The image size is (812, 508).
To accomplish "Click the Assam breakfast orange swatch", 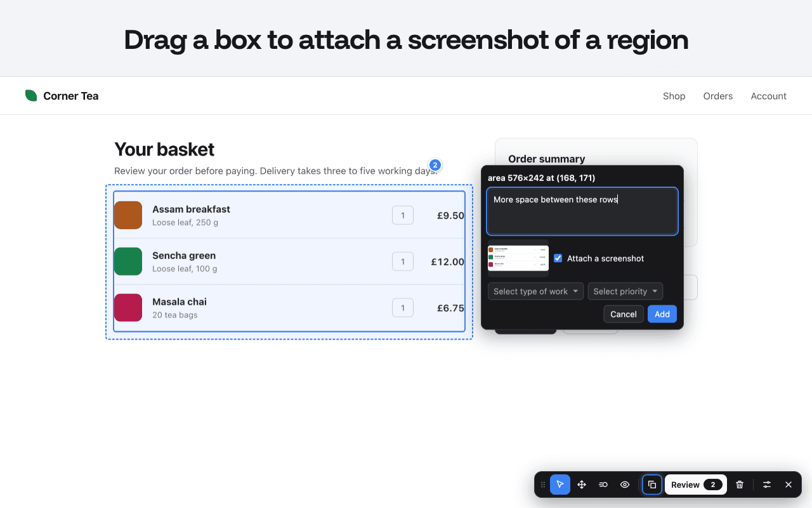I will (128, 215).
